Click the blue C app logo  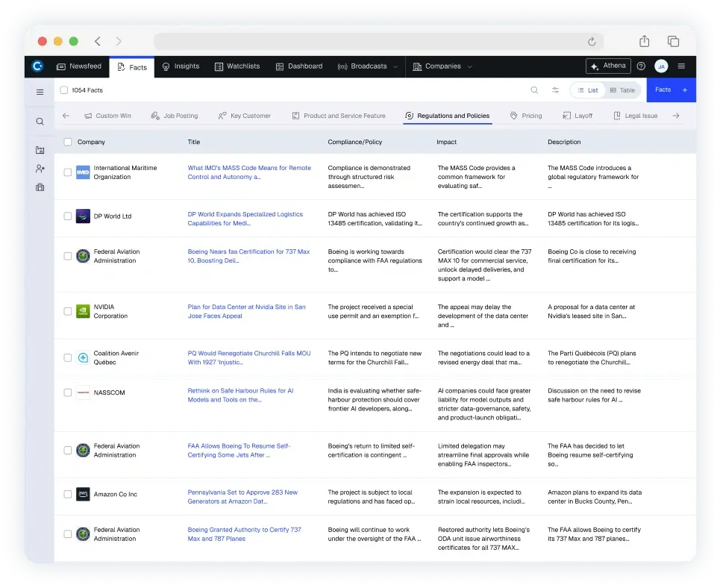37,66
